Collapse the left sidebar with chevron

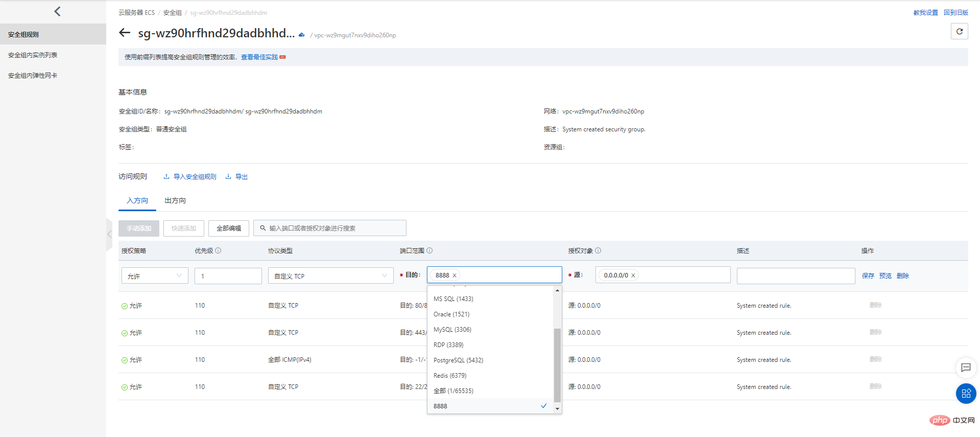57,11
